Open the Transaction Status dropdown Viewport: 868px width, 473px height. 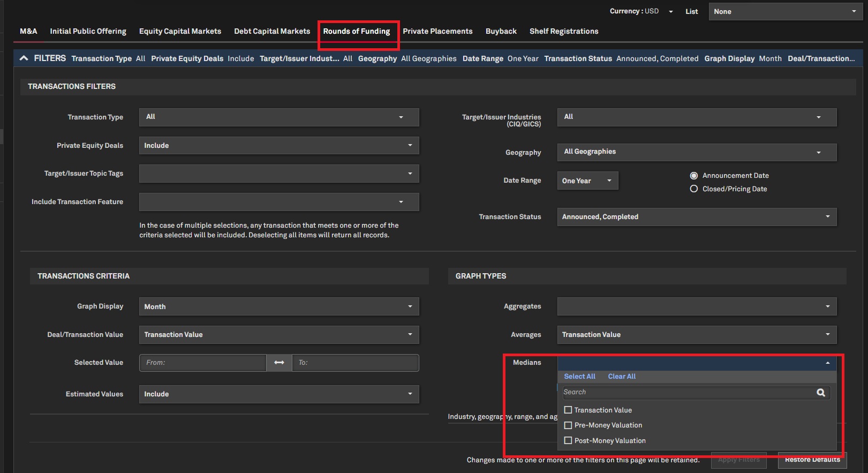pyautogui.click(x=696, y=217)
